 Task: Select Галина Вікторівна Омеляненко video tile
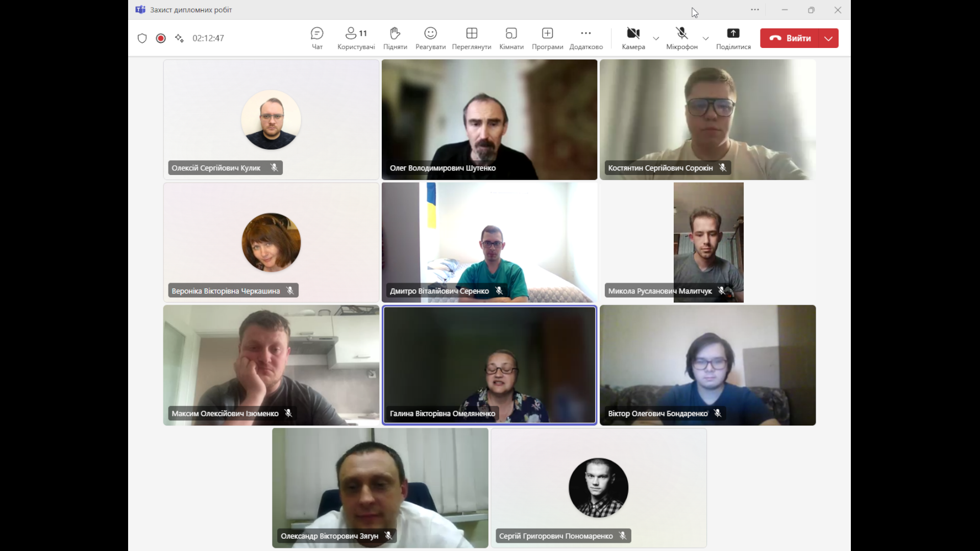click(489, 365)
